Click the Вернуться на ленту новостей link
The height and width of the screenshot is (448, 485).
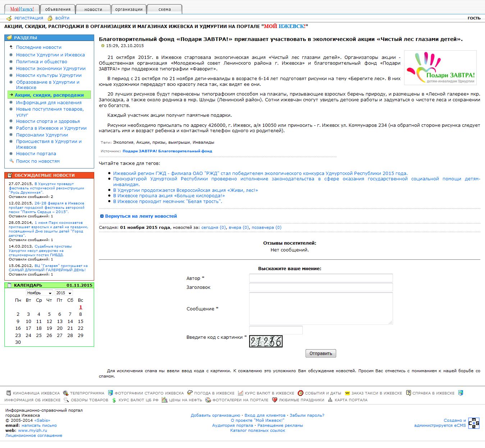(x=141, y=216)
